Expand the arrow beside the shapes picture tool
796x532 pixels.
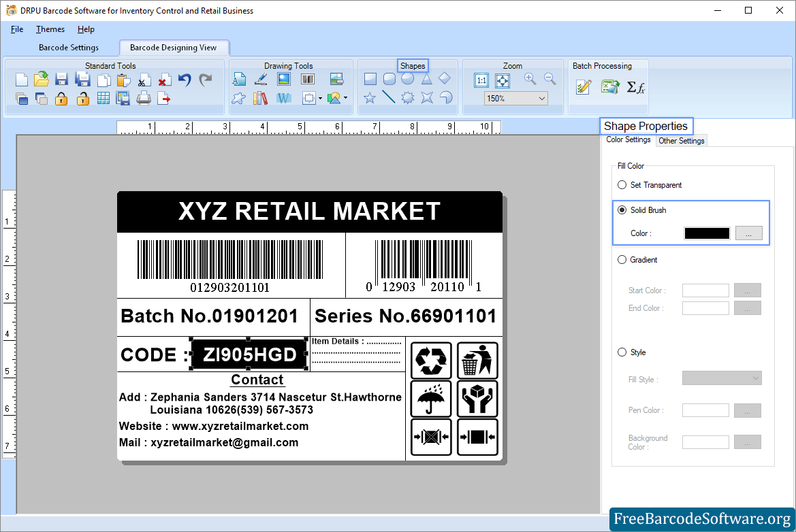tap(346, 98)
